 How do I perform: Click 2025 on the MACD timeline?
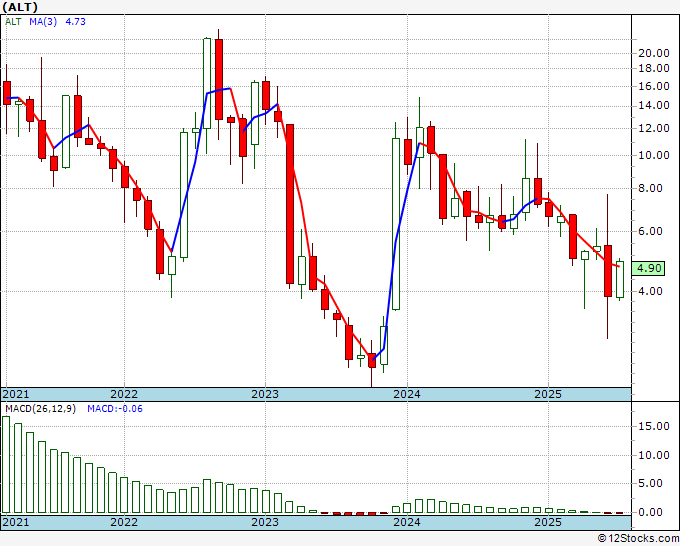click(x=548, y=522)
